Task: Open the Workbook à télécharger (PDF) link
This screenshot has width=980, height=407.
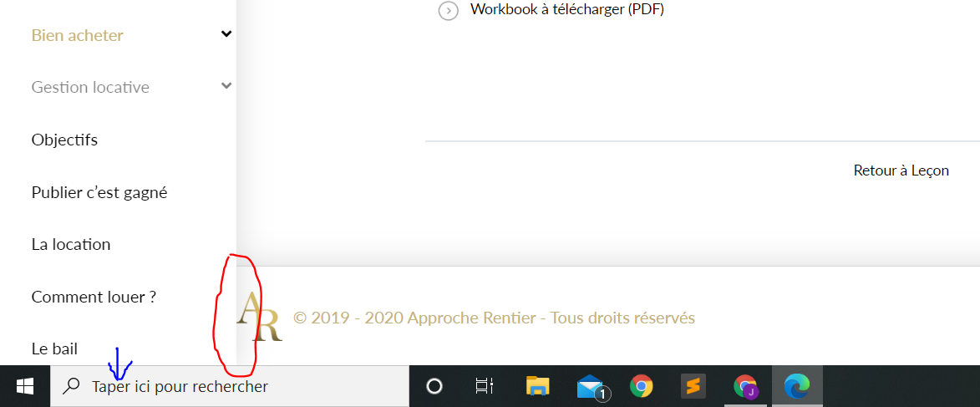Action: (567, 10)
